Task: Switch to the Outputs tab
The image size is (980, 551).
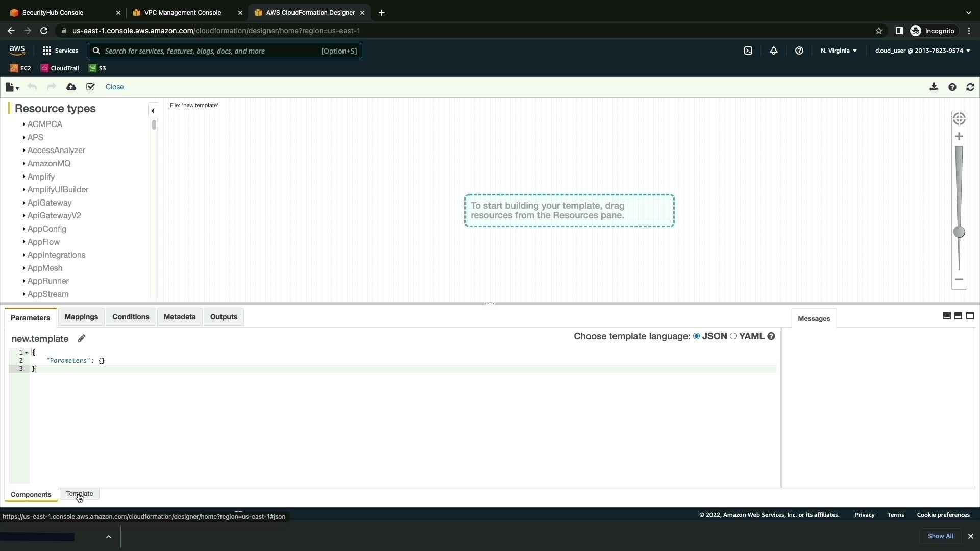Action: (224, 317)
